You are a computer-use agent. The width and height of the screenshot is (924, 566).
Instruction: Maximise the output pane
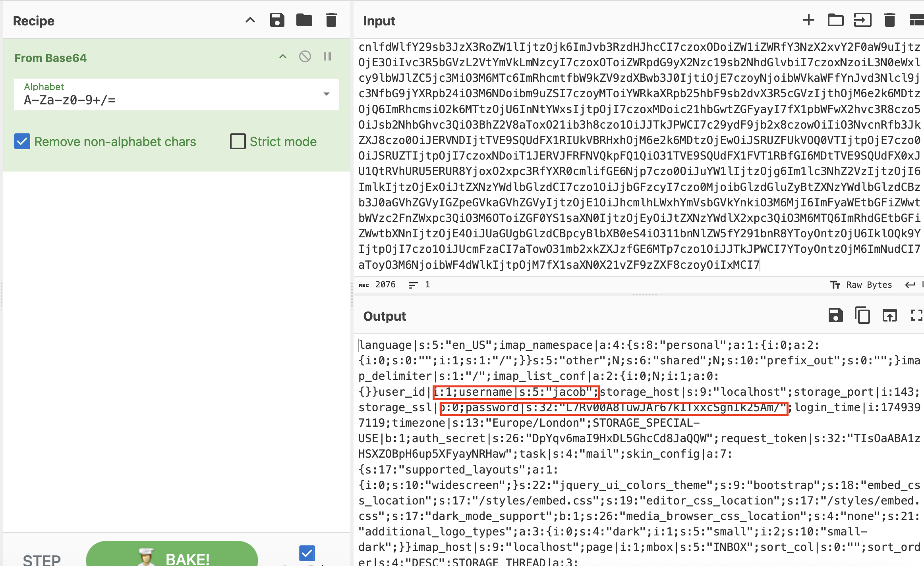pos(916,316)
